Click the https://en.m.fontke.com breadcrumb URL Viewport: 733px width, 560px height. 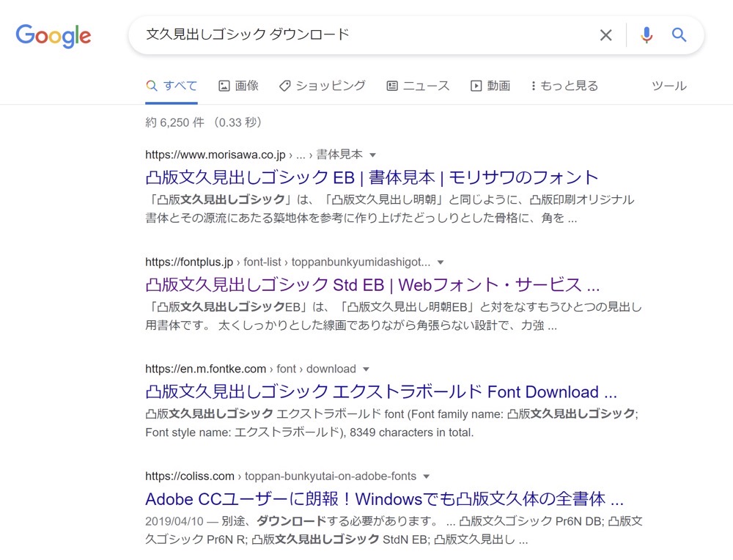[x=205, y=369]
